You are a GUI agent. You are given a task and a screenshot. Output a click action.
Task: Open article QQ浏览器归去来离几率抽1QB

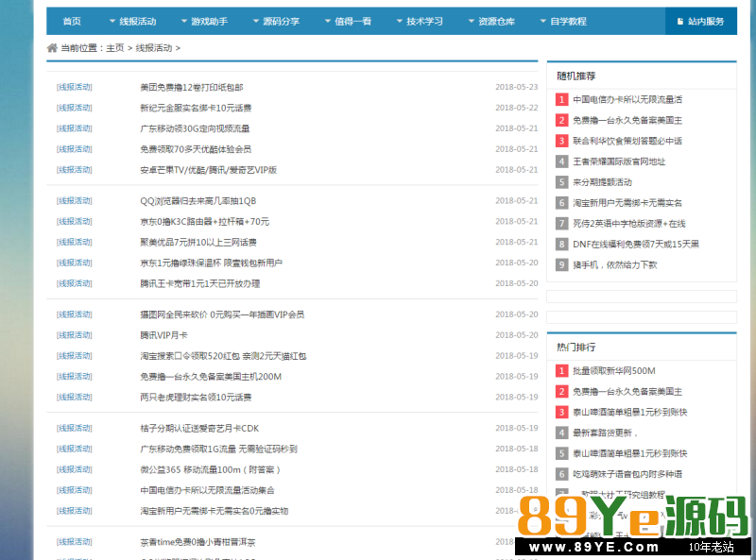(198, 201)
